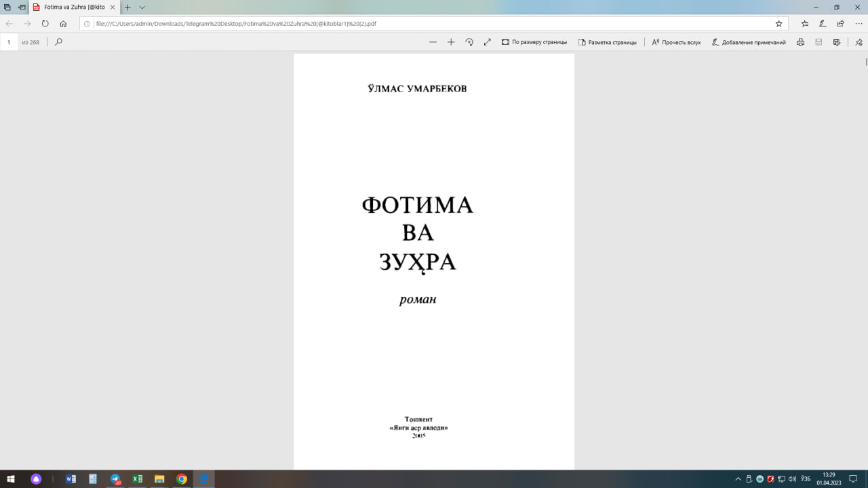
Task: Print the PDF document
Action: click(800, 42)
